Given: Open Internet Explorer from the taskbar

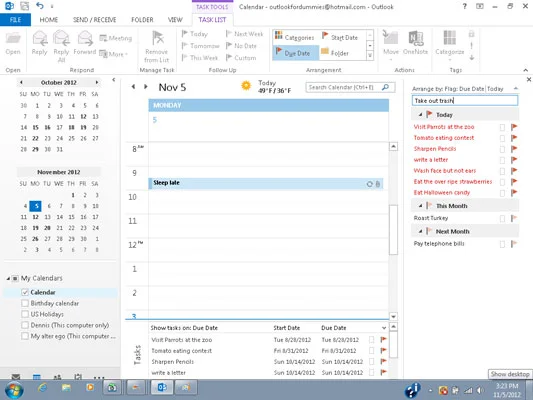Looking at the screenshot, I should 42,388.
